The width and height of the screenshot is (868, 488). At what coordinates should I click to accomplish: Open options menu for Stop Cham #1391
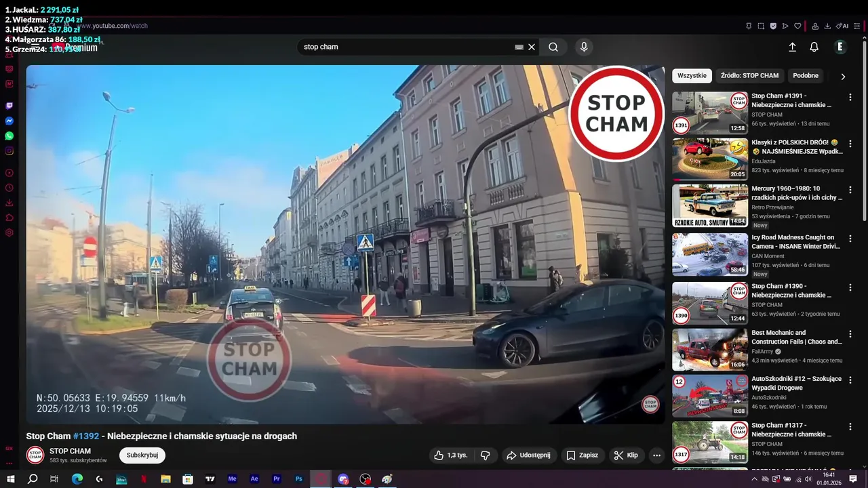tap(850, 98)
